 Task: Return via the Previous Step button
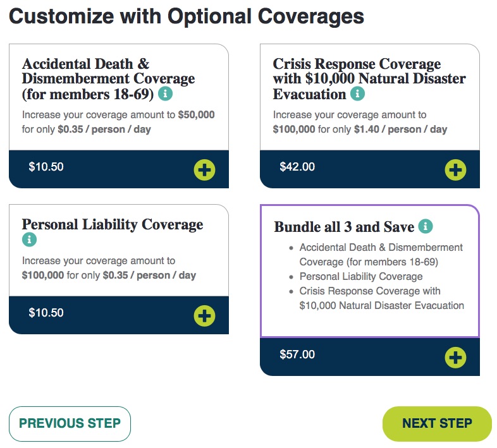[70, 423]
